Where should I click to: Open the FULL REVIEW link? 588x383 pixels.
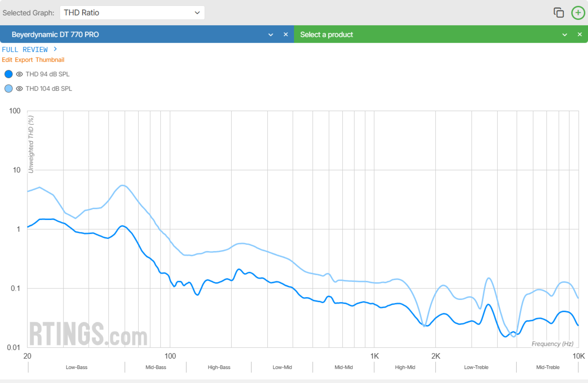pos(25,50)
